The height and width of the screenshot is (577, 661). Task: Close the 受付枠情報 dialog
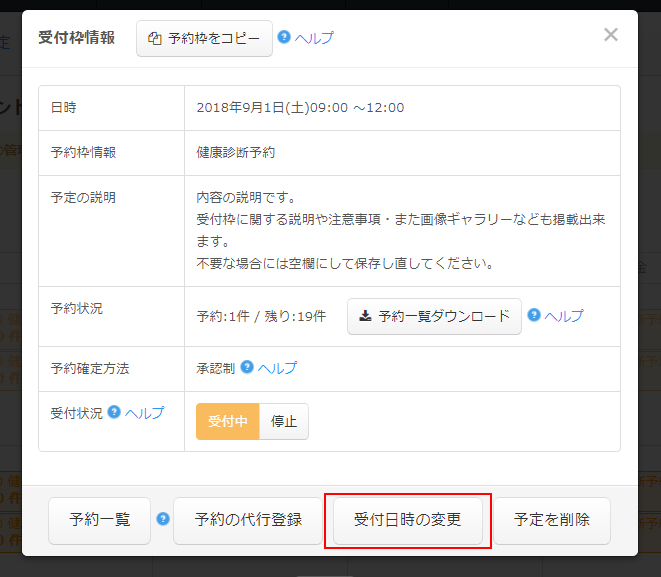610,35
